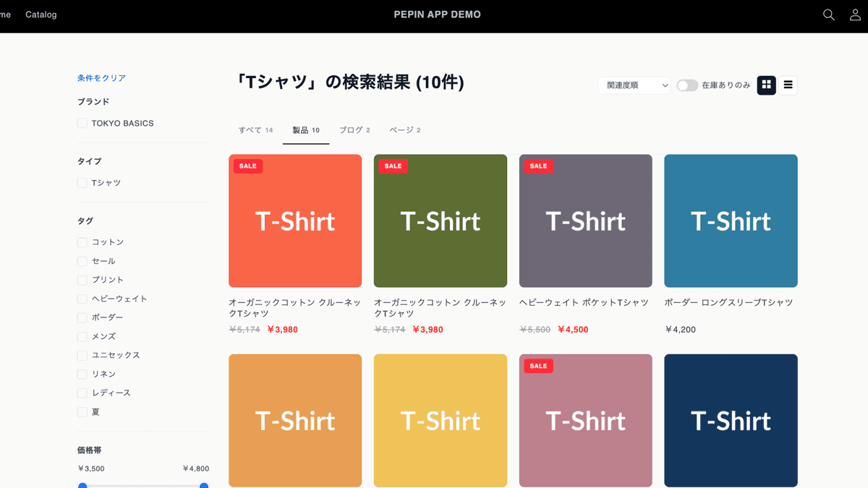The width and height of the screenshot is (868, 488).
Task: Check the Tシャツ type filter
Action: click(x=82, y=182)
